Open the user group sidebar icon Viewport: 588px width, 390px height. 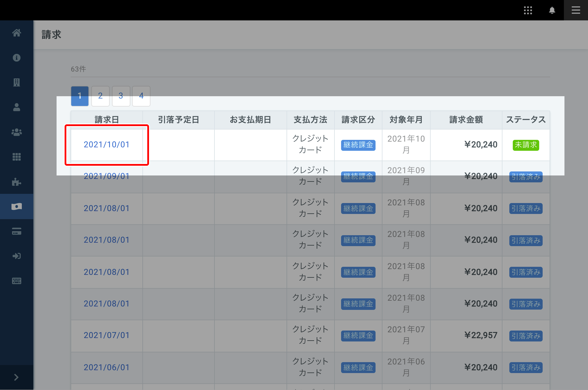click(17, 132)
